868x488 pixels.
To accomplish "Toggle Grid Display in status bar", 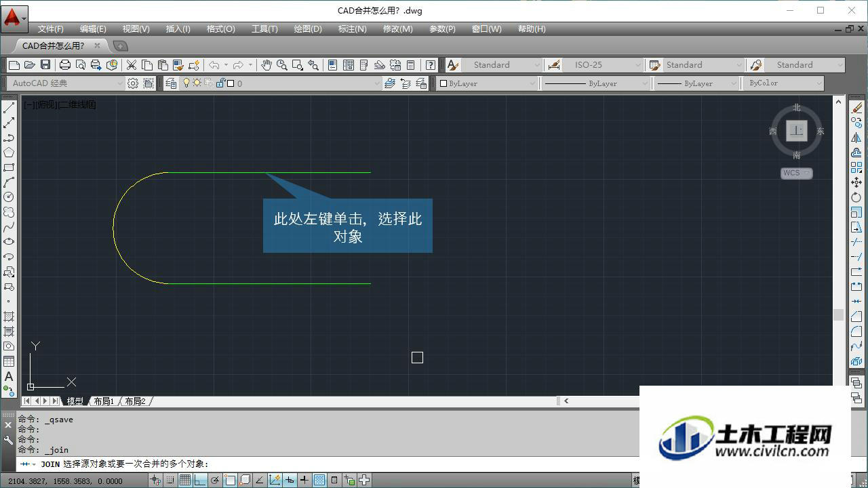I will pyautogui.click(x=185, y=481).
